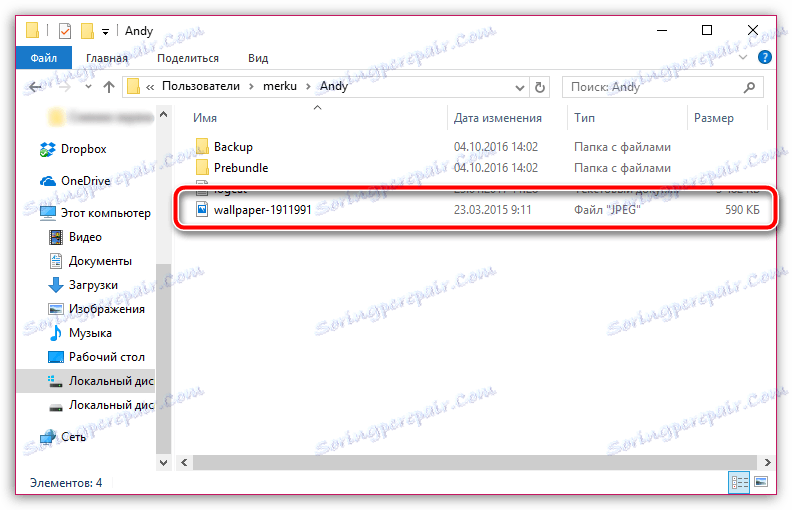Image resolution: width=792 pixels, height=510 pixels.
Task: Click Andy breadcrumb in address bar
Action: (x=334, y=86)
